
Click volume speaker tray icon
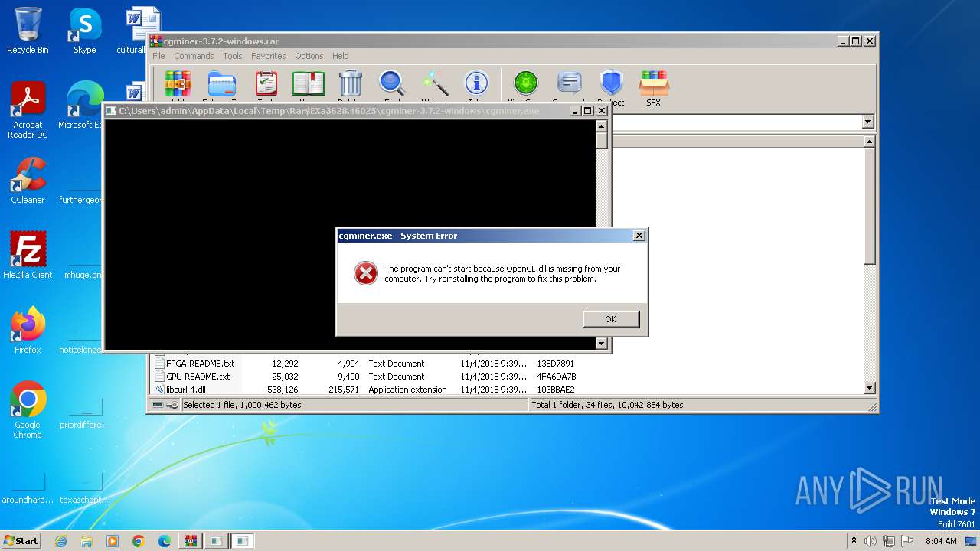point(870,541)
